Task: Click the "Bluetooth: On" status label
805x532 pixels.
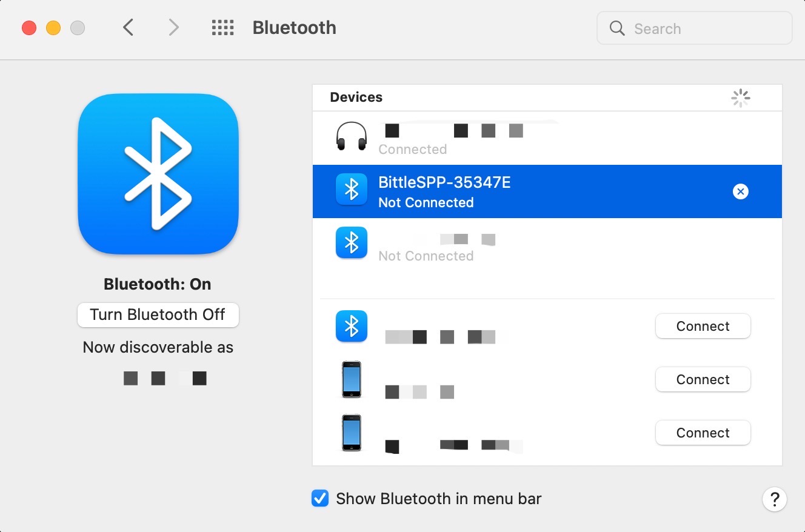Action: point(158,284)
